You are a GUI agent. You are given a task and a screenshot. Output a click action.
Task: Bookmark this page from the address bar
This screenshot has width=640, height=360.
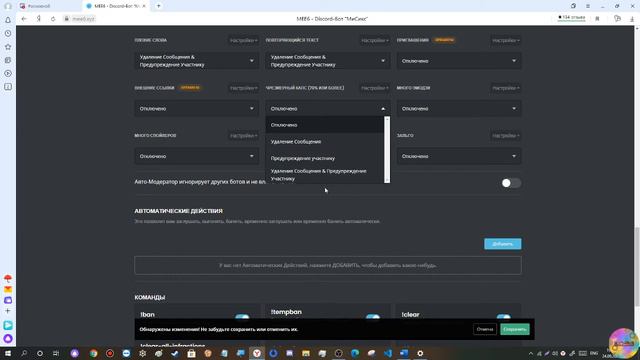click(x=597, y=19)
